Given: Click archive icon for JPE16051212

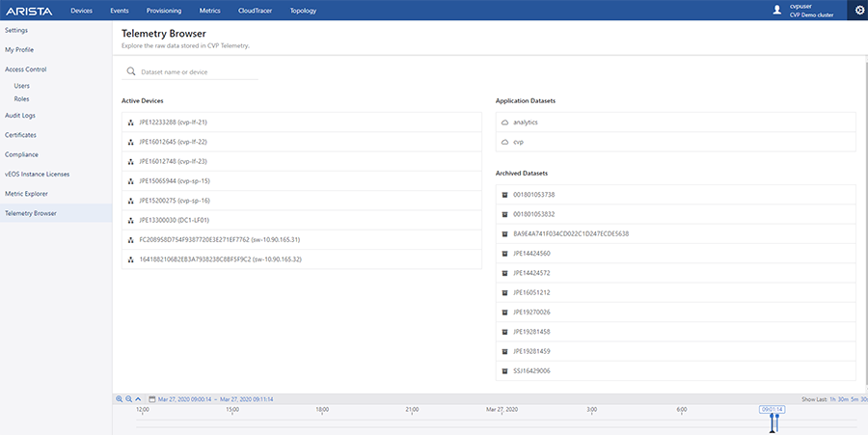Looking at the screenshot, I should pos(504,293).
